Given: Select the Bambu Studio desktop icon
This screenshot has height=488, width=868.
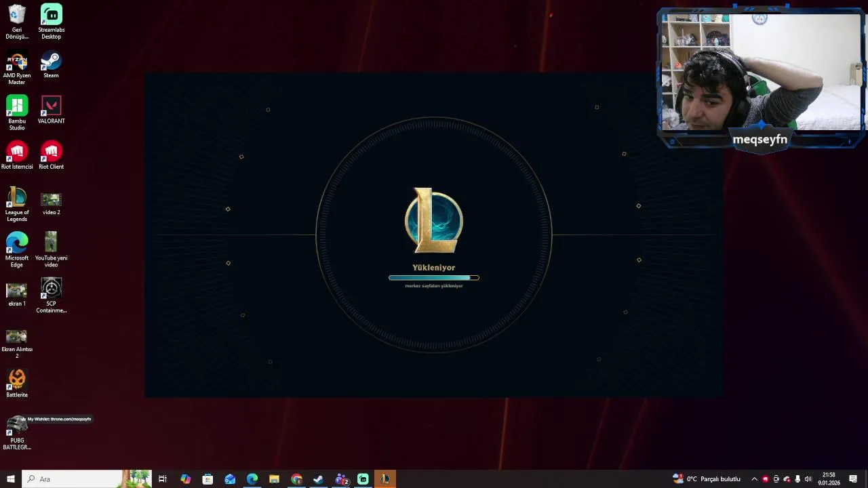Looking at the screenshot, I should pyautogui.click(x=17, y=113).
